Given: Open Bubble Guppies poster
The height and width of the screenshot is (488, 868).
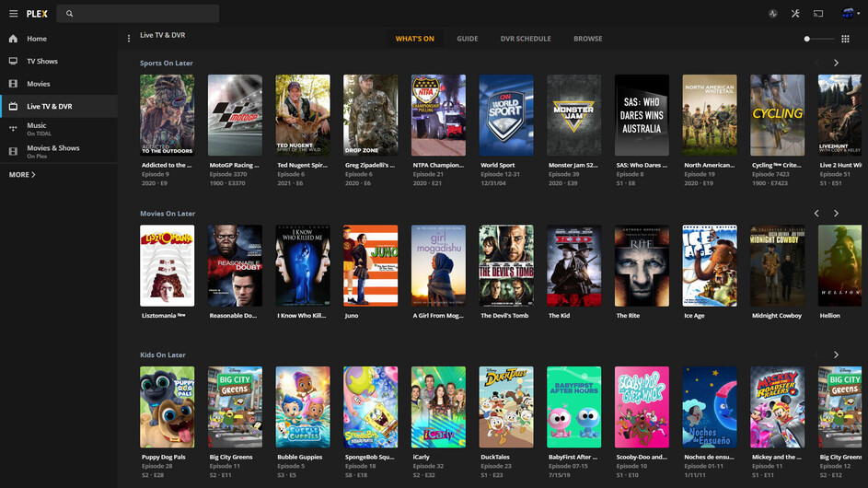Looking at the screenshot, I should tap(303, 407).
